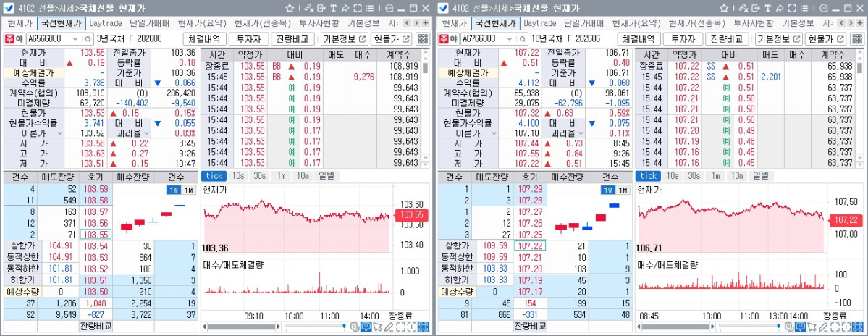Toggle data tooltip icon under left chart

[x=366, y=327]
